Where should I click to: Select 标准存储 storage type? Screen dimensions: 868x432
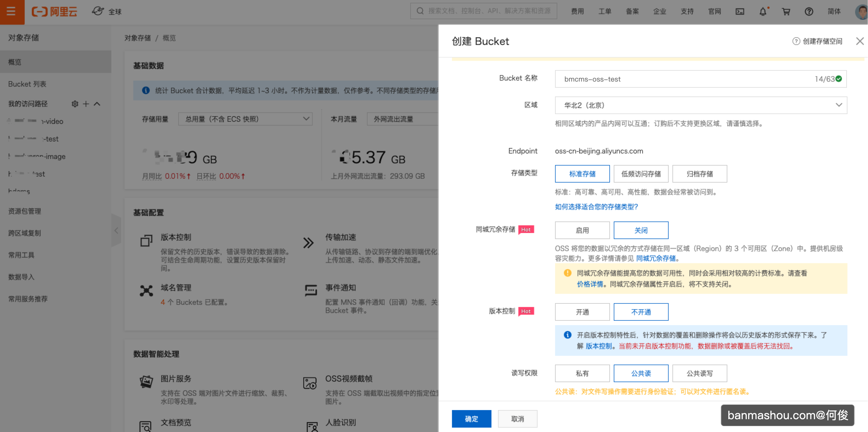tap(582, 174)
